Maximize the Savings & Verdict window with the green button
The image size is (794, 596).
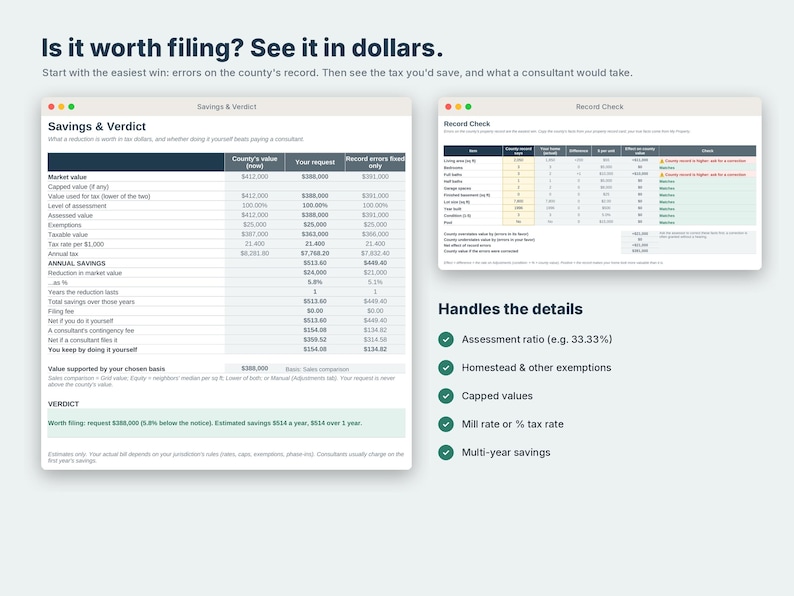tap(71, 107)
